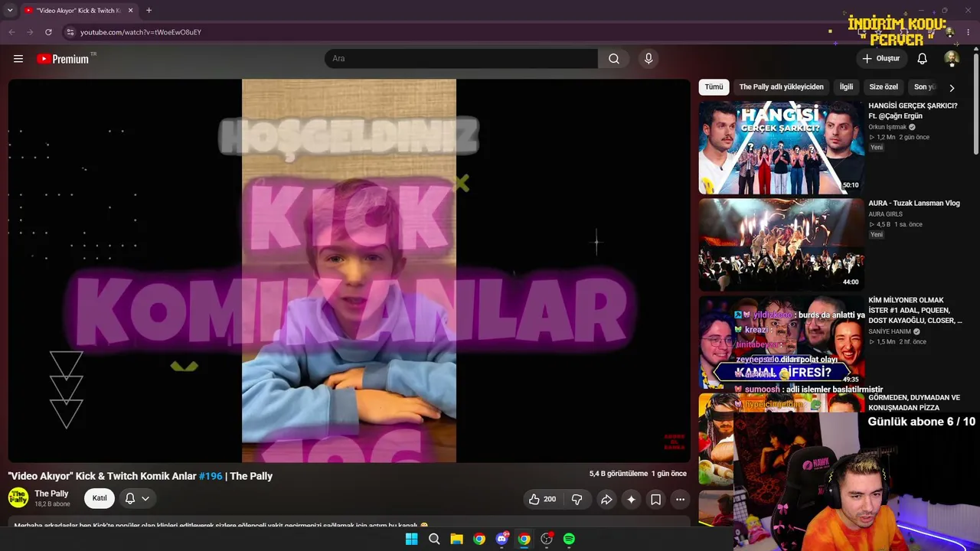Click the "5,4 B görüntüleme" view count text

coord(619,474)
